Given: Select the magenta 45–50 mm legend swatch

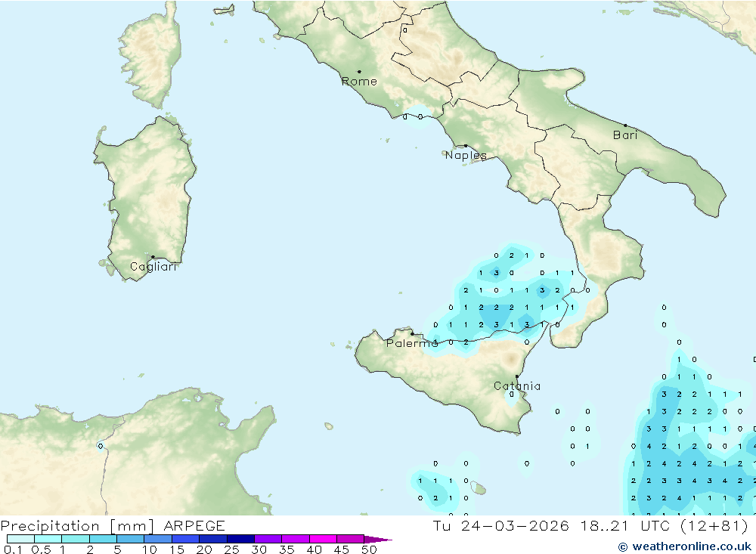Looking at the screenshot, I should (x=350, y=539).
